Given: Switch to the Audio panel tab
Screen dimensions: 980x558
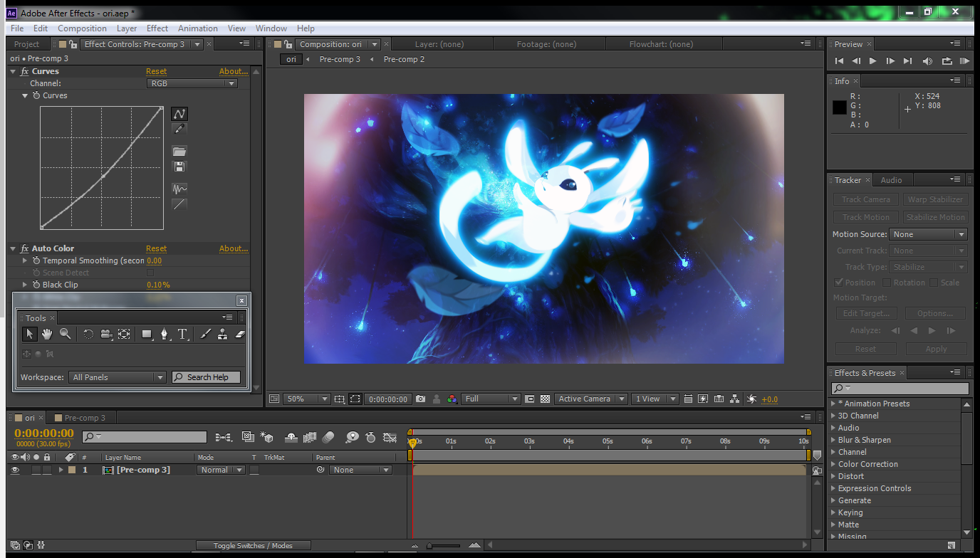Looking at the screenshot, I should pos(891,180).
